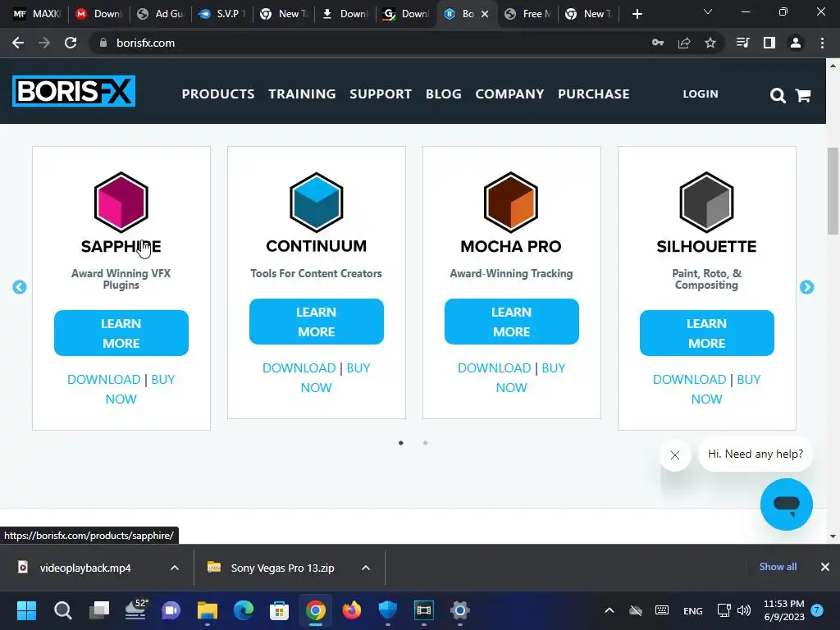The image size is (840, 630).
Task: Click Learn More under Silhouette
Action: (x=706, y=333)
